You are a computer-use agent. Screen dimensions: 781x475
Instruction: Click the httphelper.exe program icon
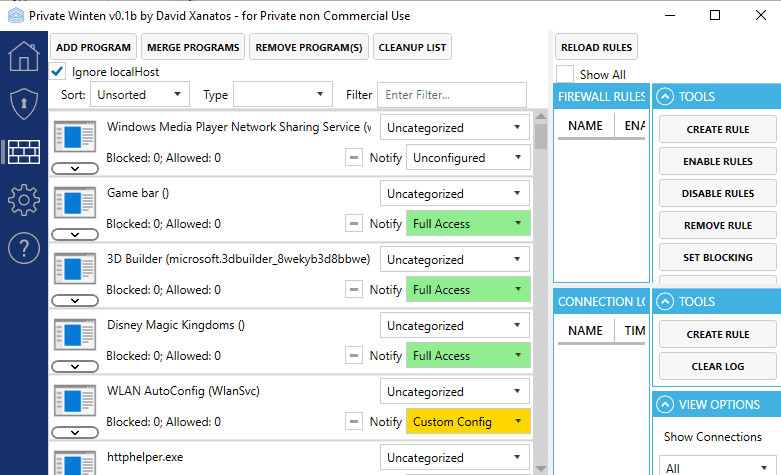75,463
